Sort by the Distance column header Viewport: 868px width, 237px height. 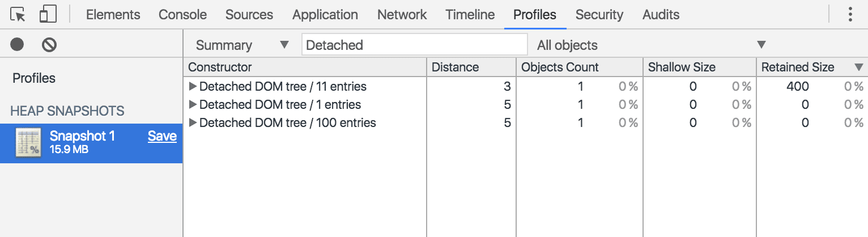point(455,67)
